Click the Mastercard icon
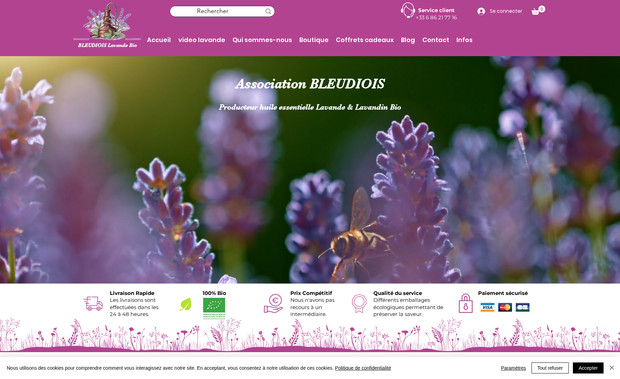The width and height of the screenshot is (620, 379). 505,307
